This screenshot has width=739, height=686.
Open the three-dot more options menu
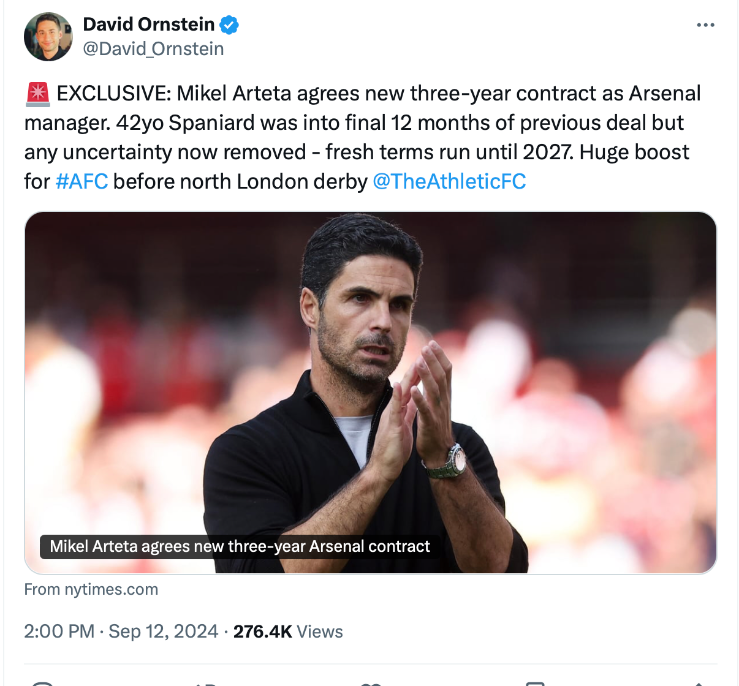[705, 25]
